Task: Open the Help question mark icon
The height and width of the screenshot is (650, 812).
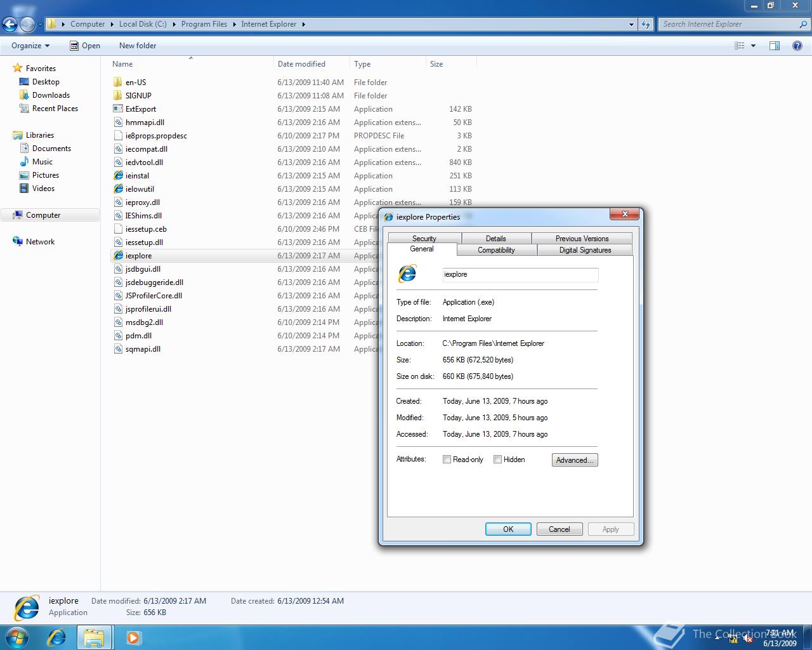Action: [x=797, y=46]
